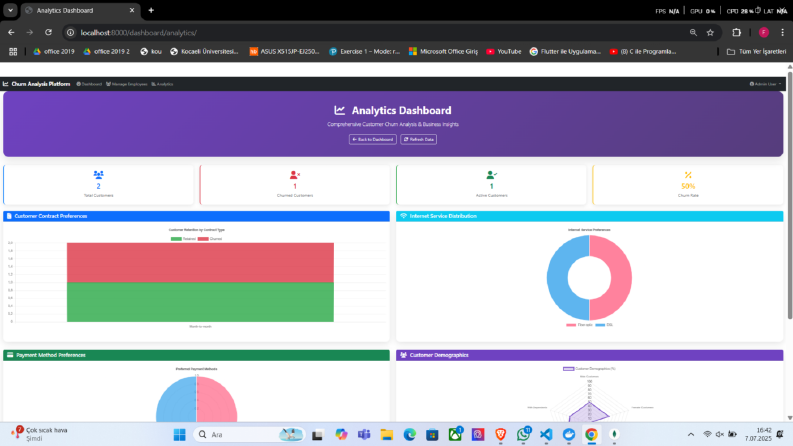Click the Churn Analysis Platform brand logo icon
The image size is (793, 446).
(6, 84)
